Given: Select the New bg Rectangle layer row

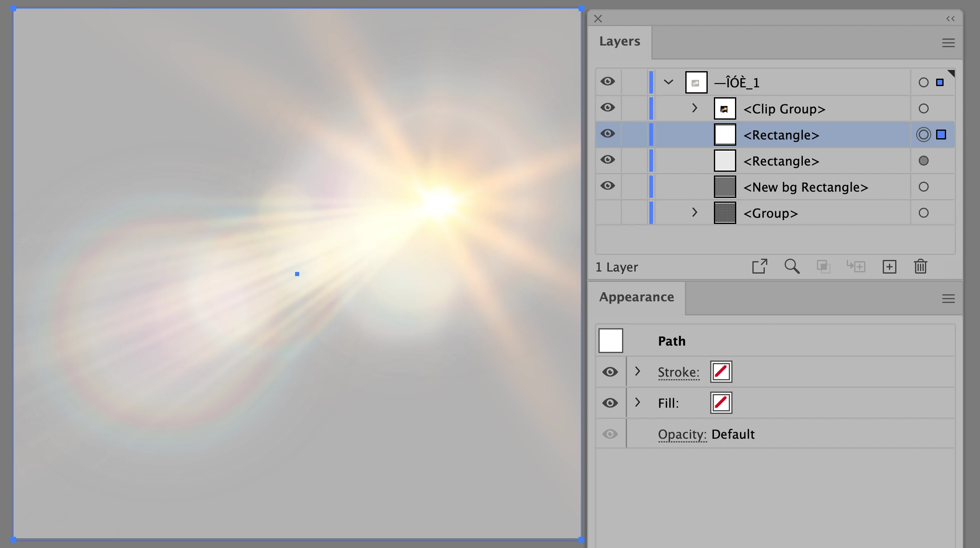Looking at the screenshot, I should pyautogui.click(x=805, y=187).
